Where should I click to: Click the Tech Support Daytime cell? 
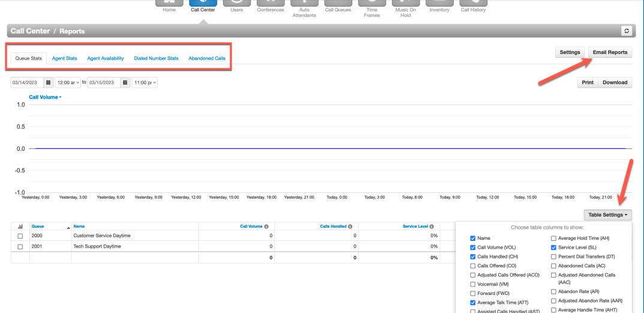134,247
